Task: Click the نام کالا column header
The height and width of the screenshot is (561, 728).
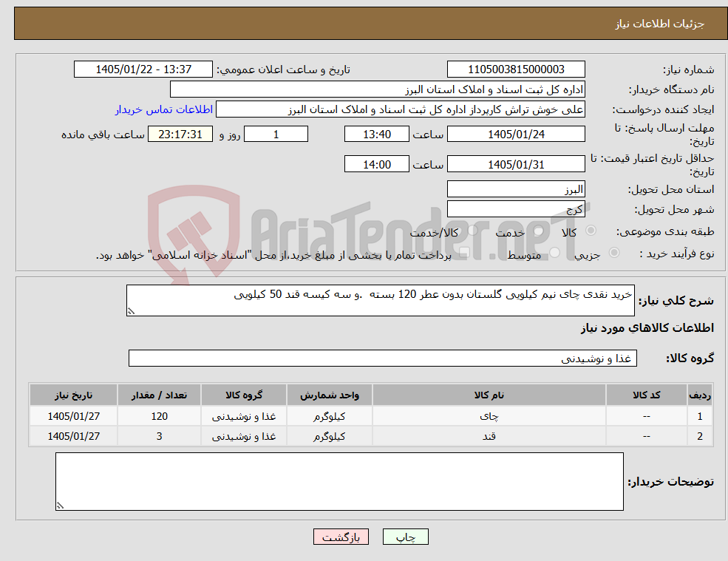Action: coord(489,395)
